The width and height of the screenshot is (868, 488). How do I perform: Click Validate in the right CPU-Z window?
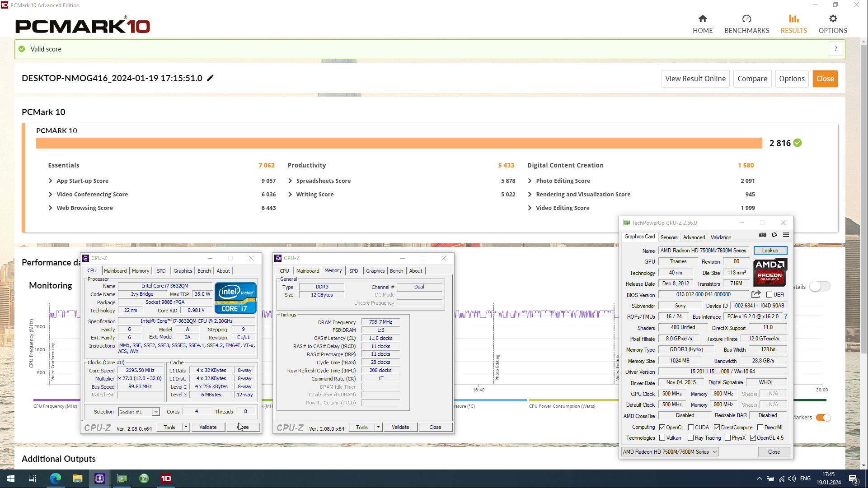(x=400, y=427)
